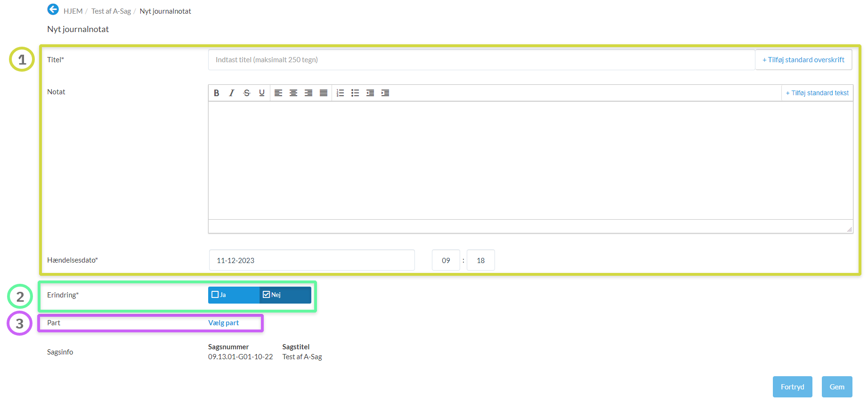This screenshot has height=404, width=868.
Task: Apply italic formatting to the note
Action: tap(231, 93)
